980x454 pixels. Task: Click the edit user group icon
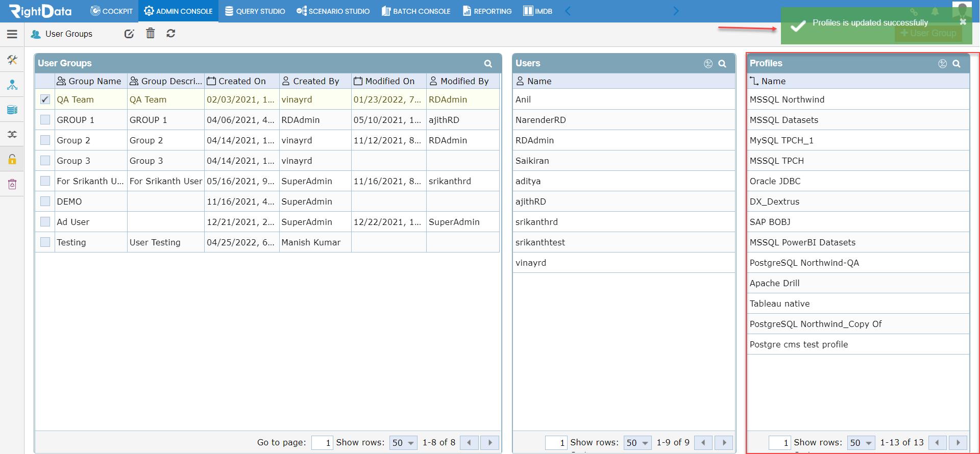[x=129, y=34]
